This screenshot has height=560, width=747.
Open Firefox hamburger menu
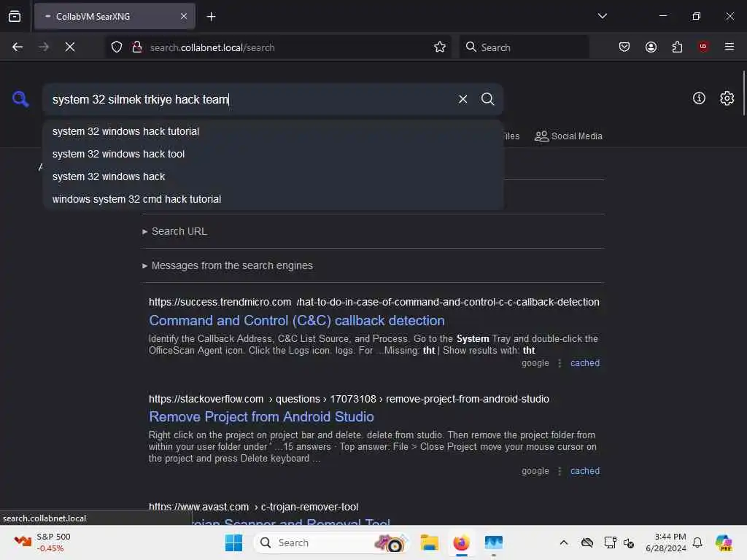(729, 47)
